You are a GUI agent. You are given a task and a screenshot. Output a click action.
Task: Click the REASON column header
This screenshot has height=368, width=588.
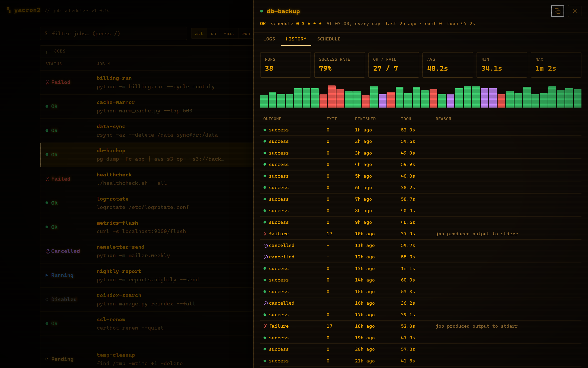[443, 119]
